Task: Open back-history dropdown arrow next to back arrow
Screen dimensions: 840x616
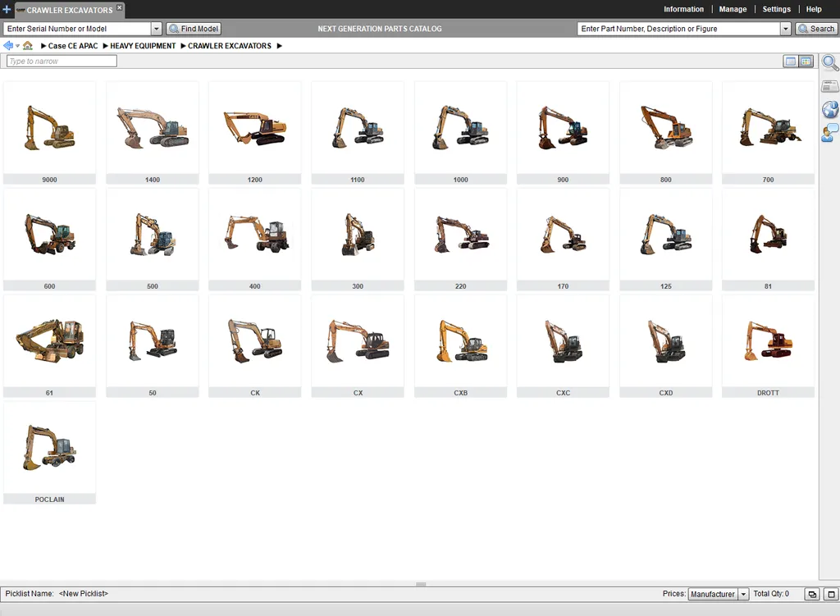Action: tap(18, 46)
